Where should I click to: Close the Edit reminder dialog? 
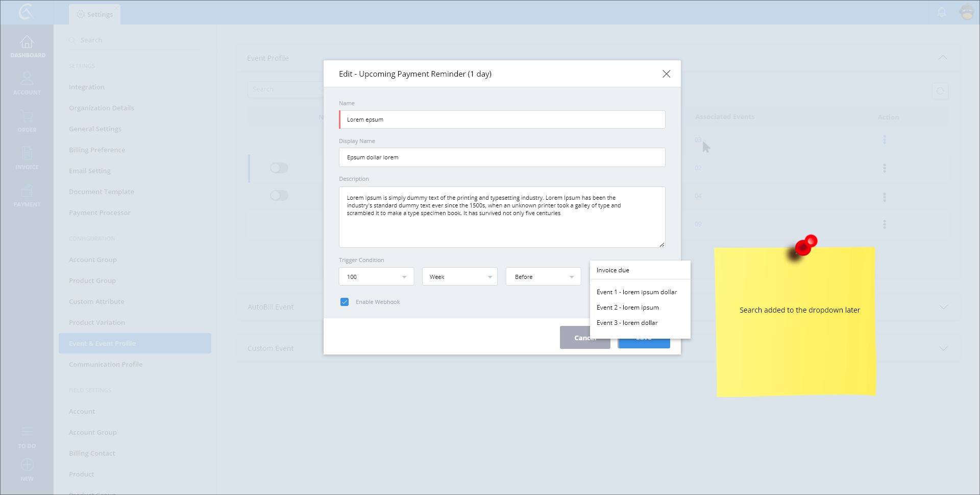[x=666, y=74]
